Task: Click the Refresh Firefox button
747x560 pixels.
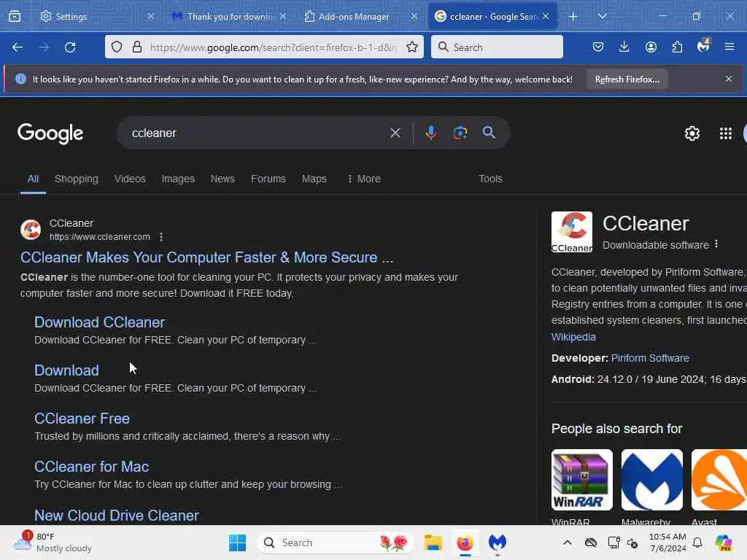Action: point(627,79)
